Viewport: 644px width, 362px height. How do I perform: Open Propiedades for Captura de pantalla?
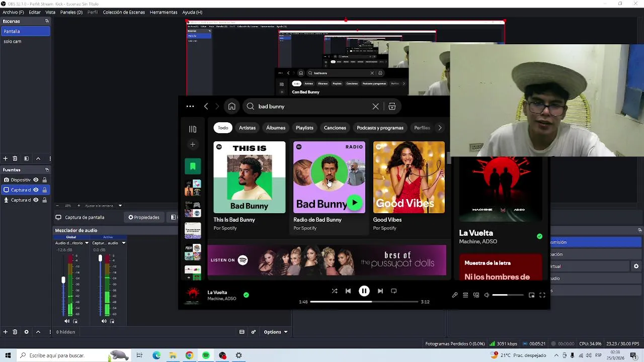coord(144,217)
